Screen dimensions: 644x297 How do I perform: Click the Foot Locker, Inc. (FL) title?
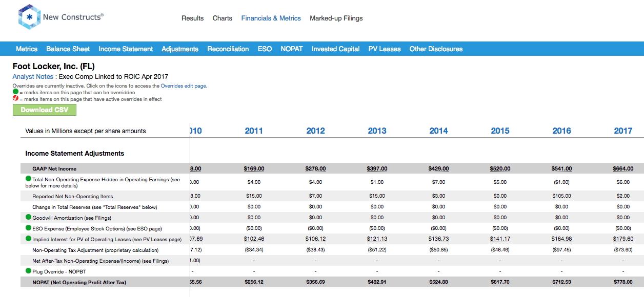[x=54, y=67]
